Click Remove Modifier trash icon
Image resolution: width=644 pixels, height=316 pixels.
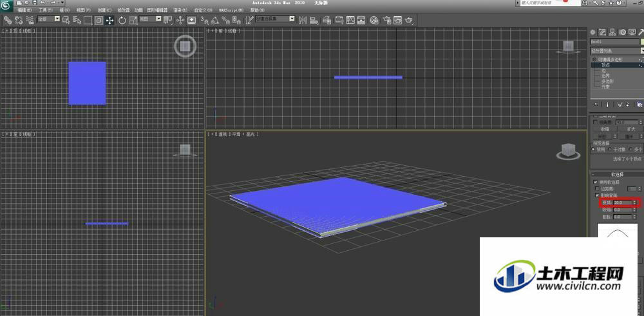pos(627,104)
